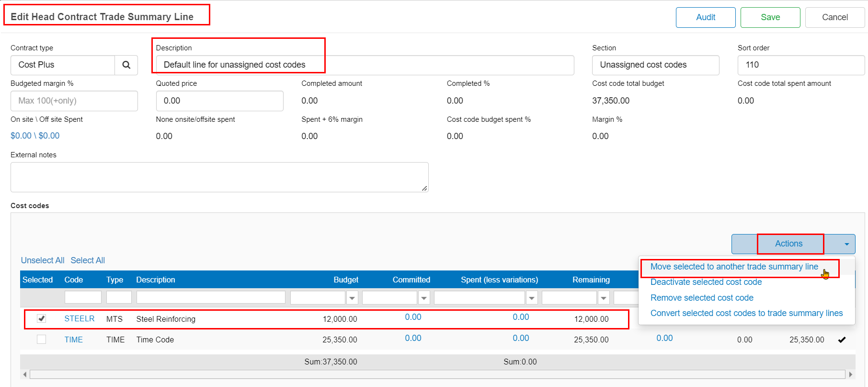Click the left scroll arrow of horizontal scrollbar
868x387 pixels.
click(24, 375)
